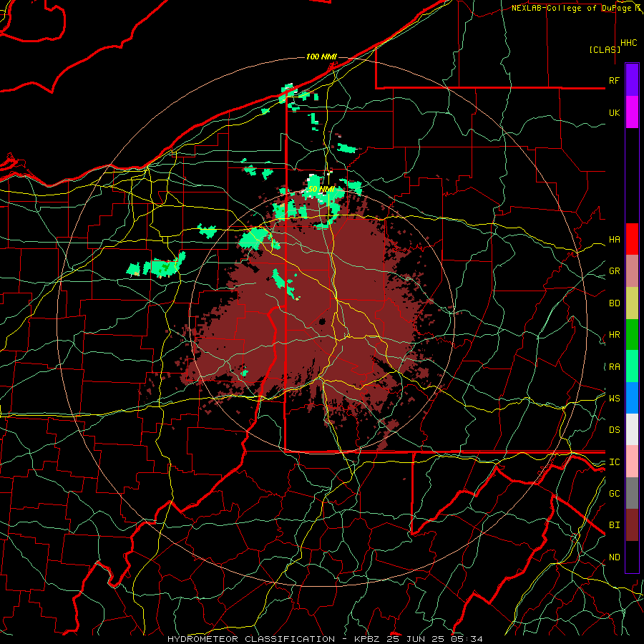Click the WS legend label

click(x=615, y=398)
